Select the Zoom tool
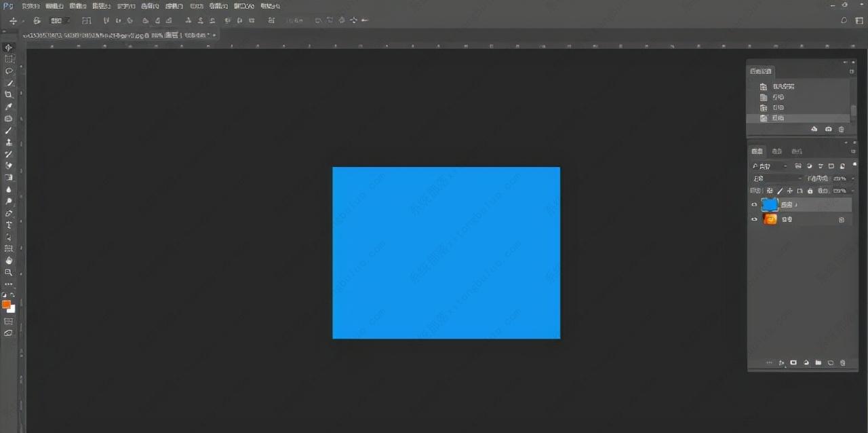868x433 pixels. coord(9,272)
